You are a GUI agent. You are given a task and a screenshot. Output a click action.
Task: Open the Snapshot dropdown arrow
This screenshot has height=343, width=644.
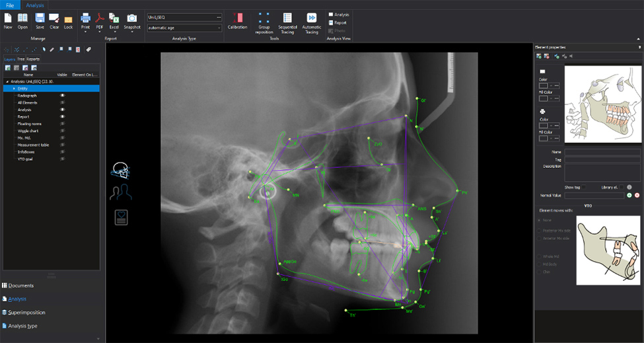tap(132, 32)
